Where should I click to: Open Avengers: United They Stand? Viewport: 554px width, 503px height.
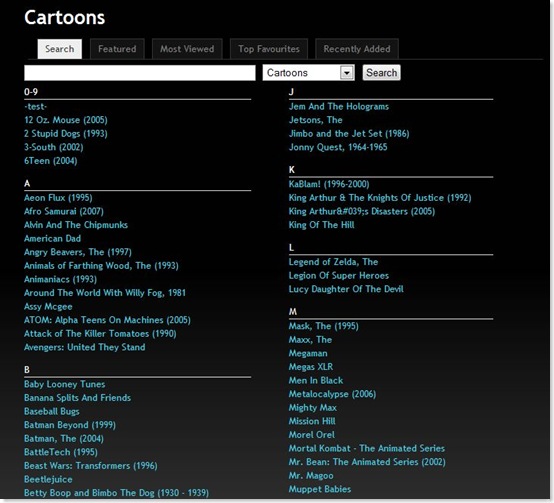tap(84, 348)
